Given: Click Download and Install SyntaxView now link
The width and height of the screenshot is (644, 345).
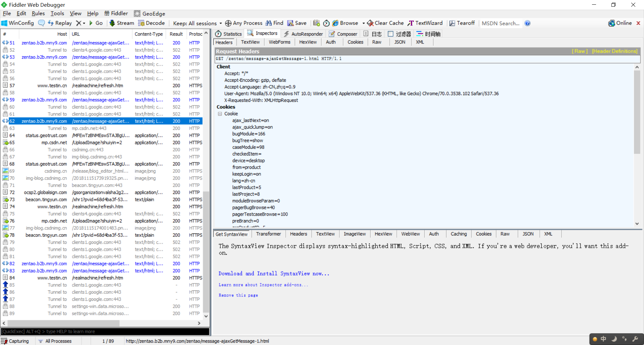Looking at the screenshot, I should (274, 274).
